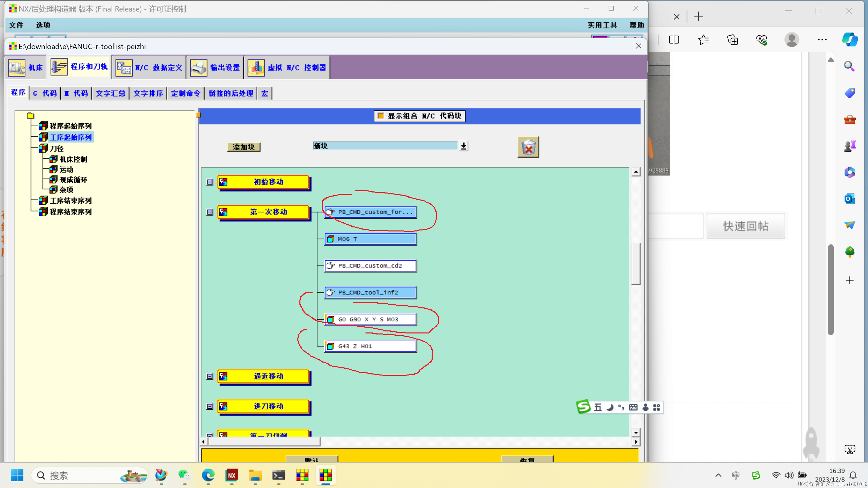Click the 添加块 (Add Block) button
868x488 pixels.
coord(244,147)
